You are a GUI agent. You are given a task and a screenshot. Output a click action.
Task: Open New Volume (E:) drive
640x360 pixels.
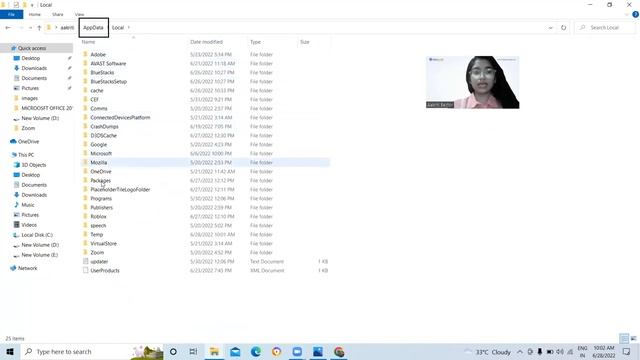coord(40,255)
